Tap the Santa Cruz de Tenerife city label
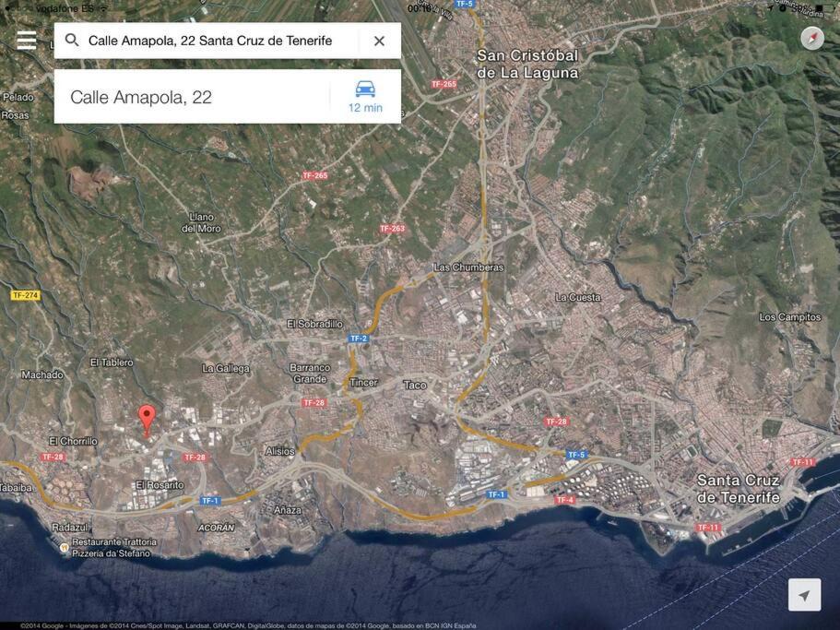The width and height of the screenshot is (840, 630). point(739,489)
